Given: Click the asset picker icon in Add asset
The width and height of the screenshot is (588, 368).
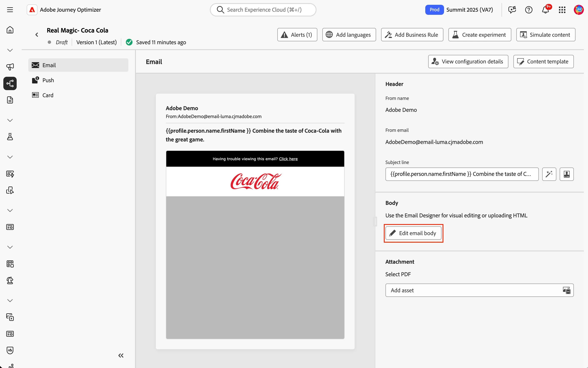Looking at the screenshot, I should coord(566,290).
